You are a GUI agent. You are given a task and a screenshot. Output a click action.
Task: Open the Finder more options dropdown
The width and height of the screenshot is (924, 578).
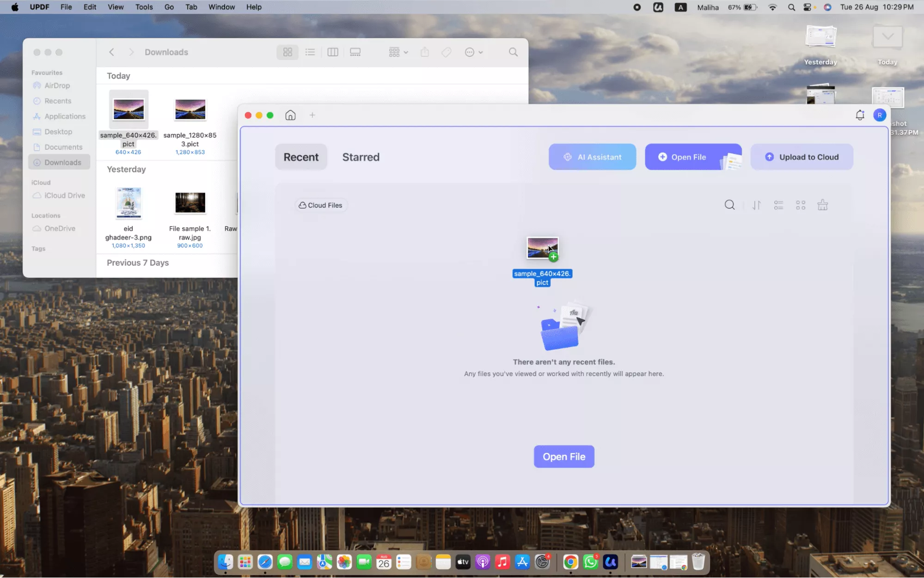(x=474, y=52)
